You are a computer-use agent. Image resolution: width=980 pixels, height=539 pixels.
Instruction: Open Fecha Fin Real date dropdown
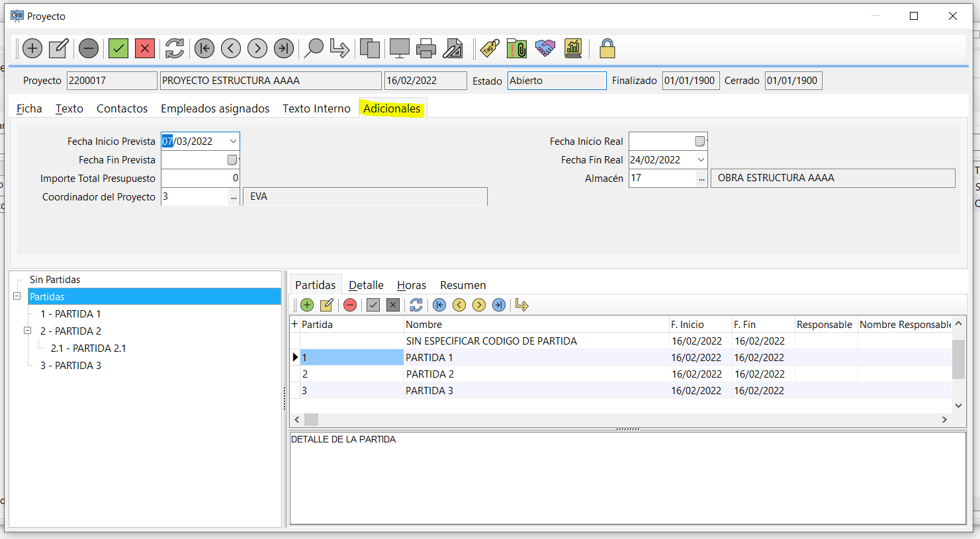(x=701, y=160)
